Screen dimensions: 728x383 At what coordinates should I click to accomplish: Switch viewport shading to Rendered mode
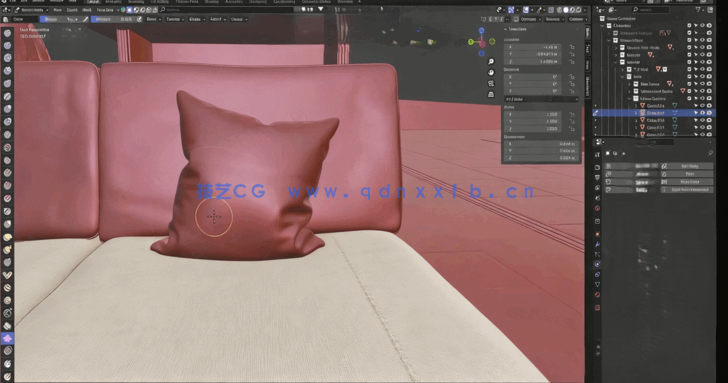point(578,10)
